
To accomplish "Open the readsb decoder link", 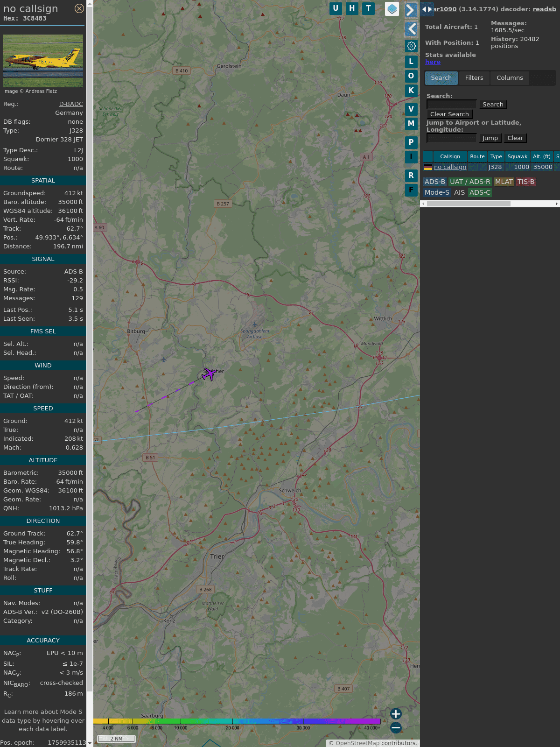I will (x=544, y=9).
